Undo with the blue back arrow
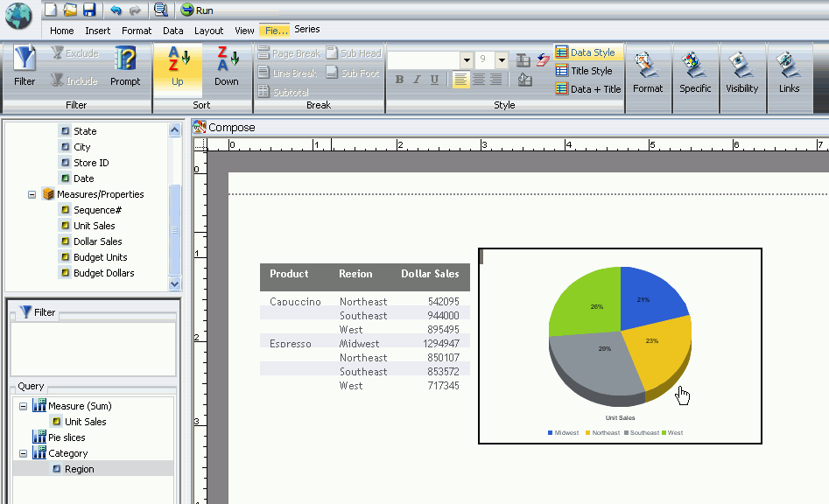Screen dimensions: 829x504 point(116,10)
